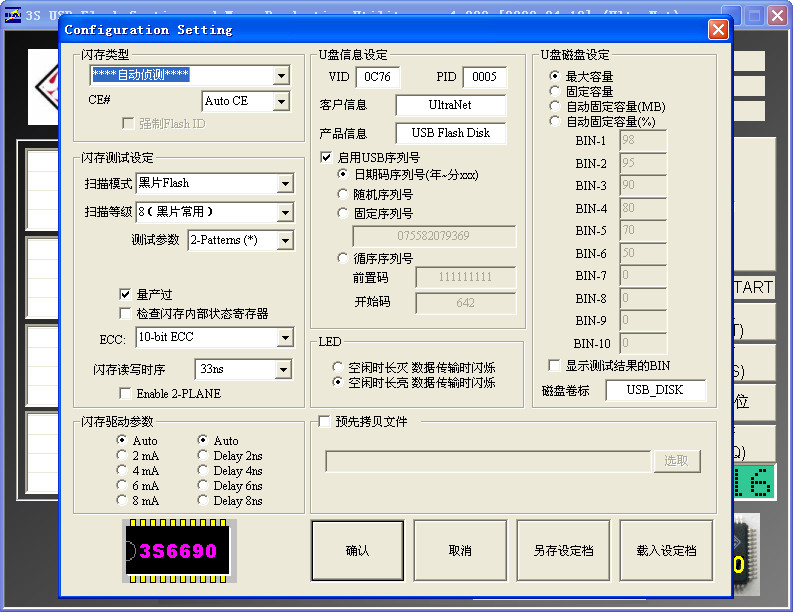Viewport: 793px width, 612px height.
Task: Edit the 客户信息 UltraNet field
Action: click(x=450, y=105)
